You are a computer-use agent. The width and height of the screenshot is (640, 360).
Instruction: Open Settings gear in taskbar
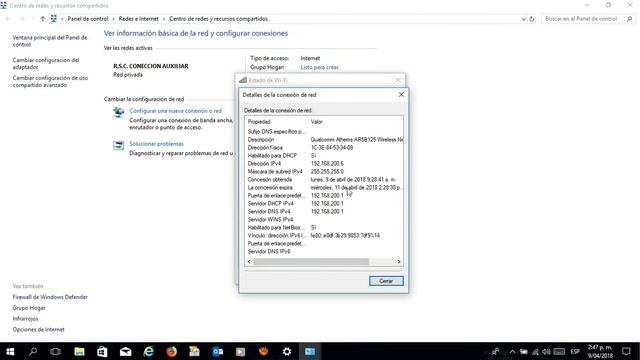coord(287,351)
